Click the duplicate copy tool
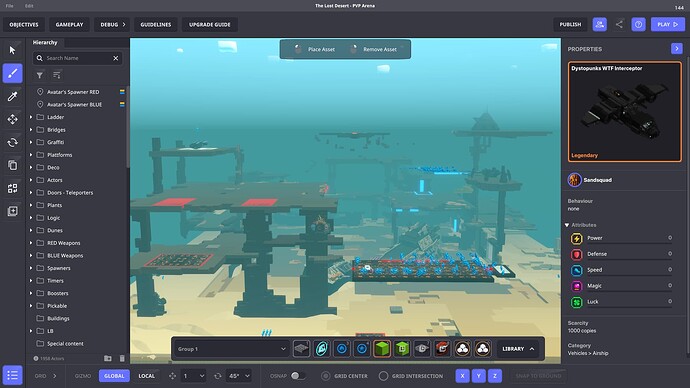Image resolution: width=690 pixels, height=388 pixels. [x=12, y=165]
